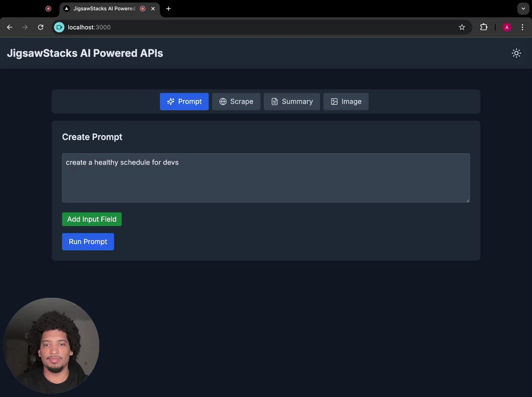Image resolution: width=532 pixels, height=397 pixels.
Task: Open browser extensions puzzle icon
Action: (x=484, y=27)
